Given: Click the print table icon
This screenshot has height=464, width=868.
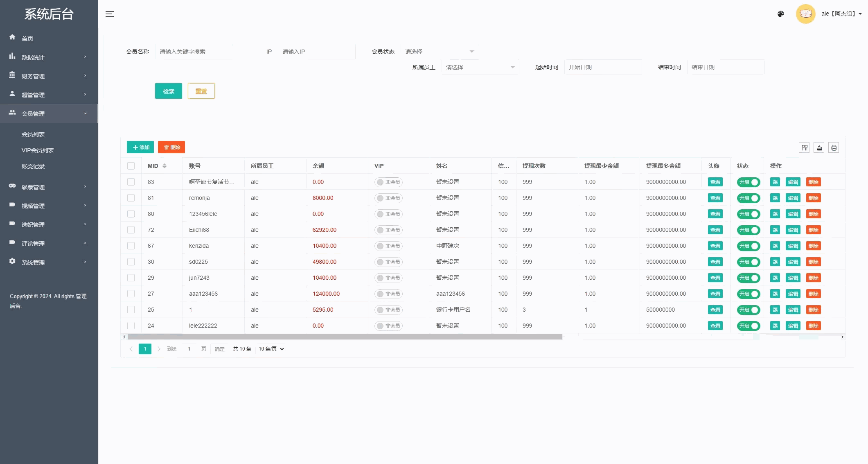Looking at the screenshot, I should (834, 148).
